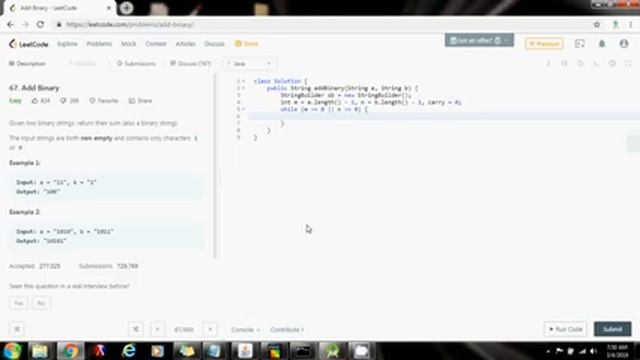
Task: Click the Example 1 input code block
Action: [107, 187]
